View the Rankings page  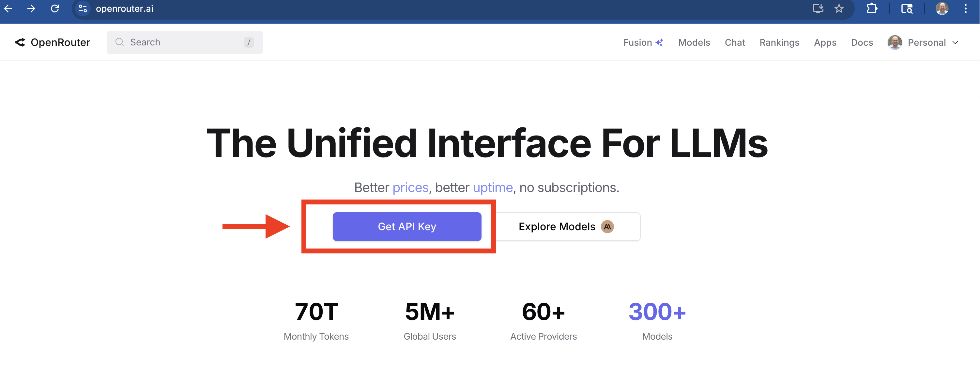pos(779,42)
